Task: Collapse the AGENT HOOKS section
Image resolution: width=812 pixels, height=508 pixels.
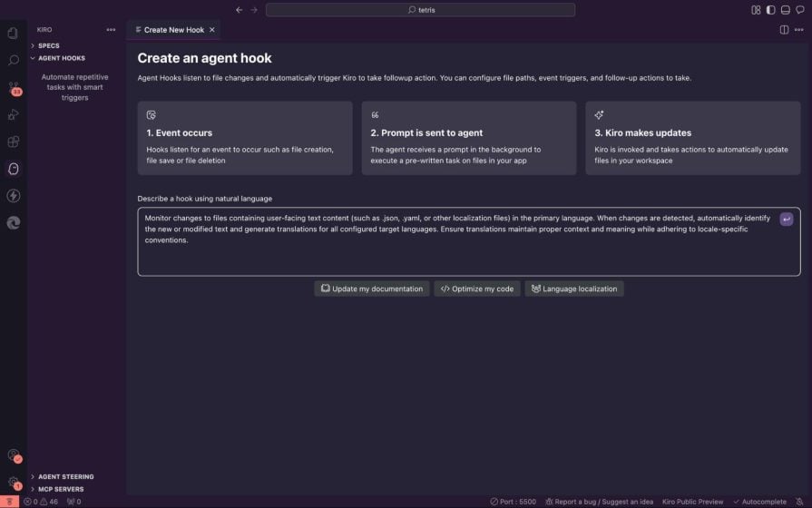Action: coord(61,58)
